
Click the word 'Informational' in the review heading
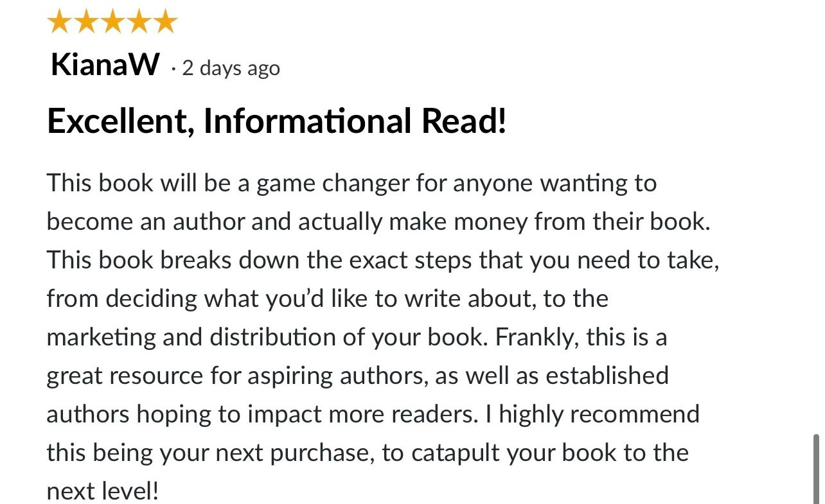(307, 121)
